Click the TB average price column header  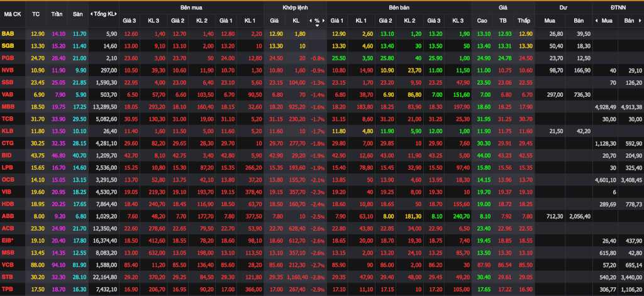tap(502, 21)
